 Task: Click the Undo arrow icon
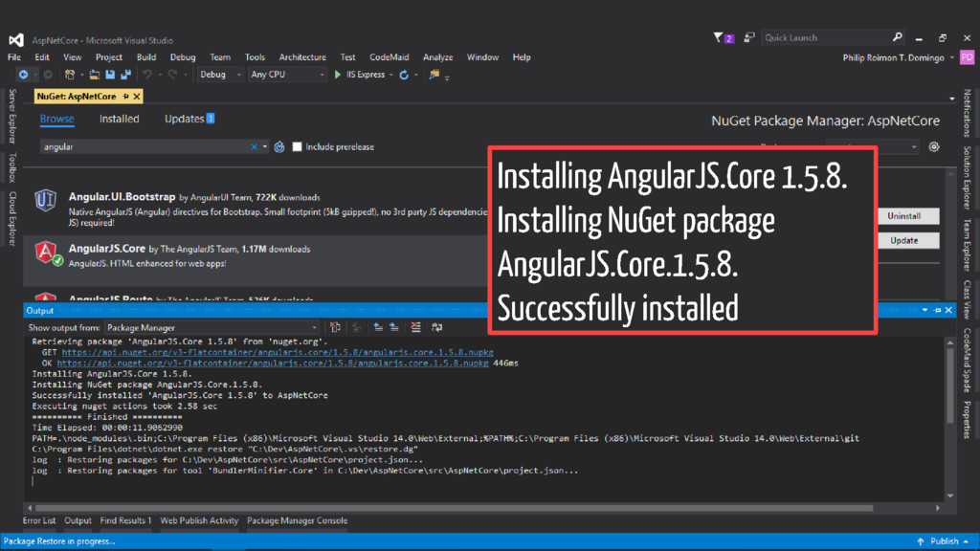[146, 75]
